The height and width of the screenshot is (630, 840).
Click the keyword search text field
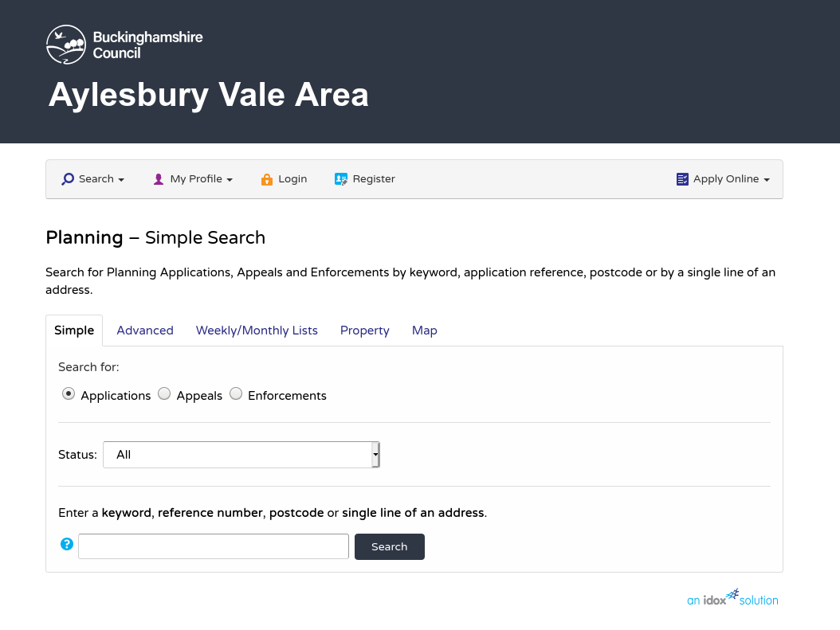pos(214,546)
